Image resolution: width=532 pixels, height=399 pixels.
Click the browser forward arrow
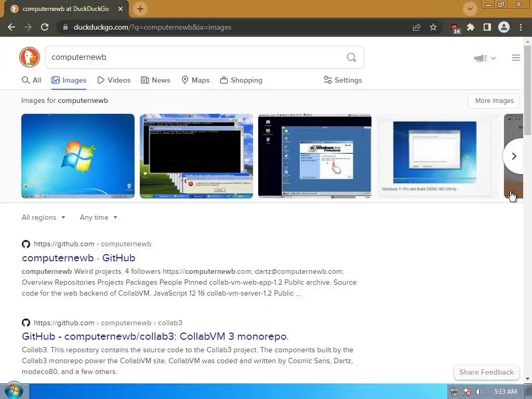click(x=28, y=27)
